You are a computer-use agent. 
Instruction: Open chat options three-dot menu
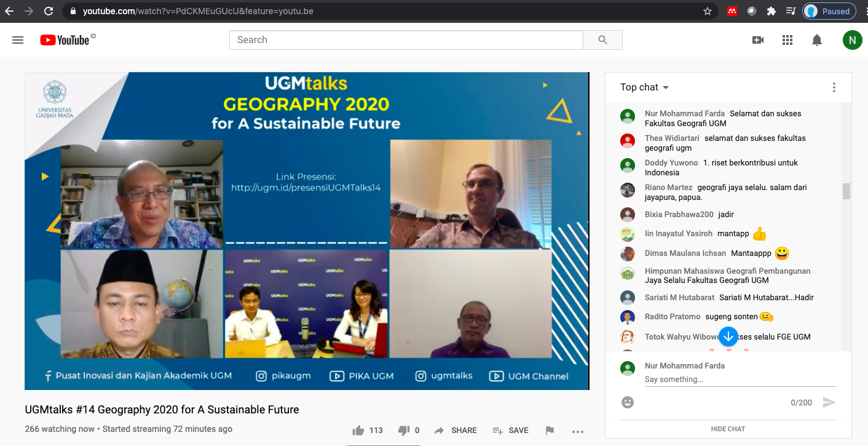click(834, 87)
